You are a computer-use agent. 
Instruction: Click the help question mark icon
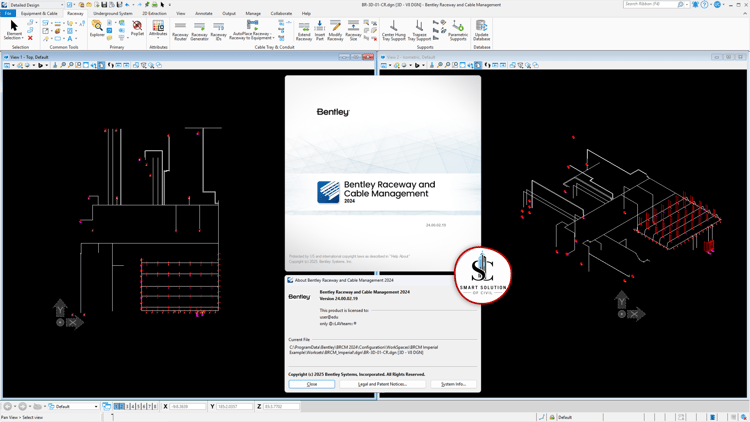coord(704,5)
